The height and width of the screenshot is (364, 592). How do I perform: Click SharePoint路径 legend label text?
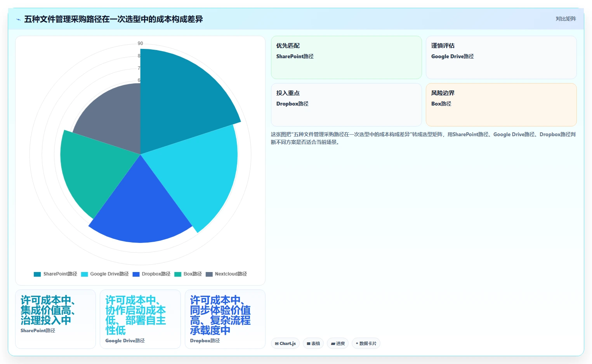pos(60,274)
